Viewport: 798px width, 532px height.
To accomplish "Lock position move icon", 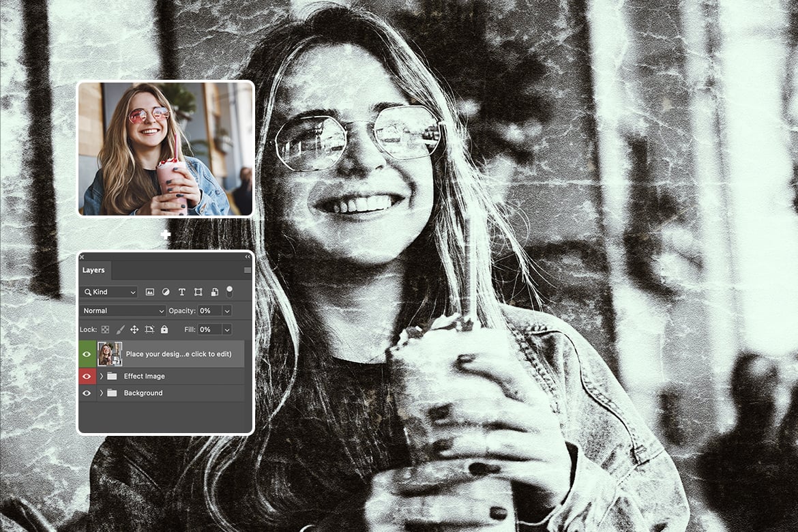I will click(x=134, y=329).
